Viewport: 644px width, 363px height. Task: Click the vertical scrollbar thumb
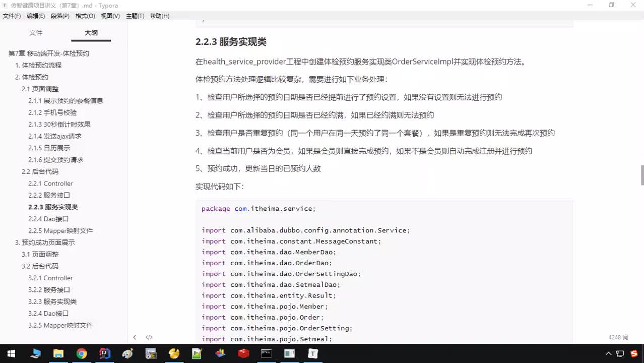point(642,175)
